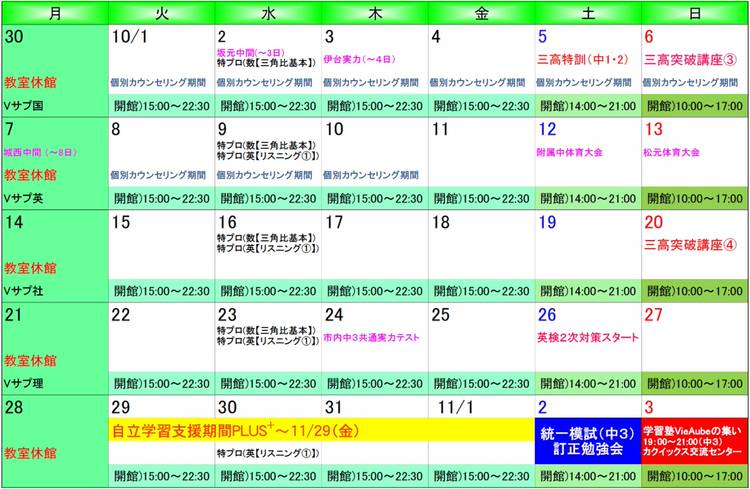Select the 10/1 date cell

point(130,37)
